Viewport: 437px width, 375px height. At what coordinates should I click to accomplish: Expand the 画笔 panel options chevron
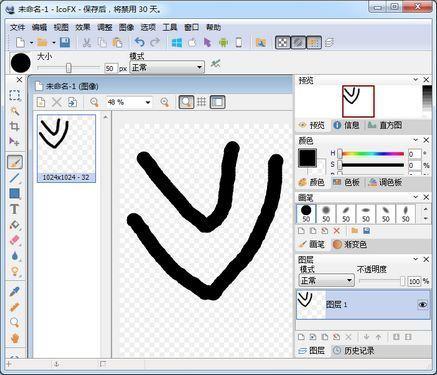click(x=415, y=197)
